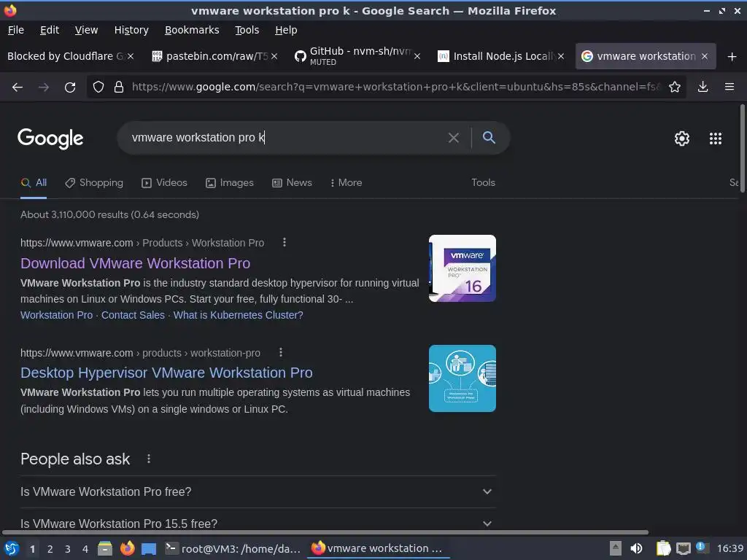Viewport: 747px width, 560px height.
Task: Open Google quick settings gear
Action: coord(682,138)
